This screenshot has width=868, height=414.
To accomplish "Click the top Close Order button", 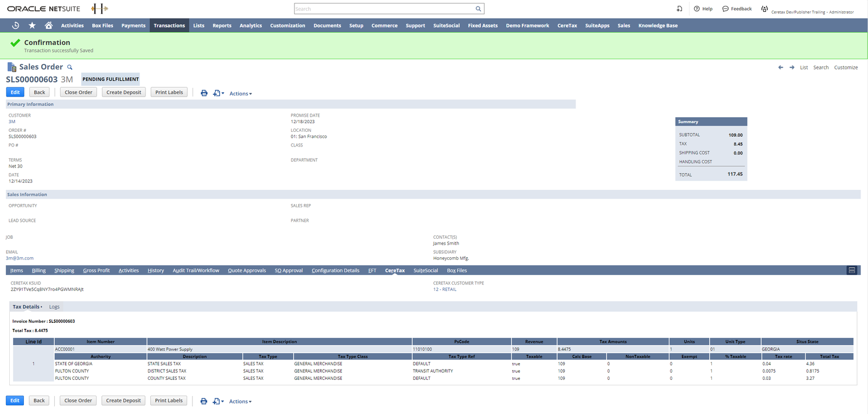I will tap(79, 92).
